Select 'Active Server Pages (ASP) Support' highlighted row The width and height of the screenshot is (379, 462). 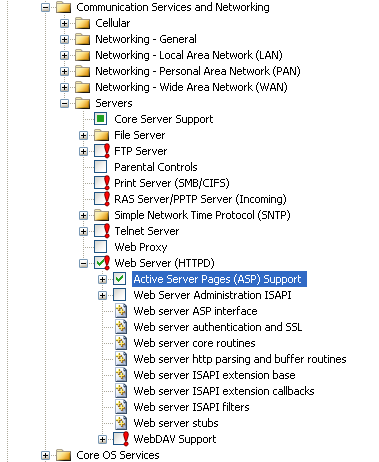click(x=219, y=279)
